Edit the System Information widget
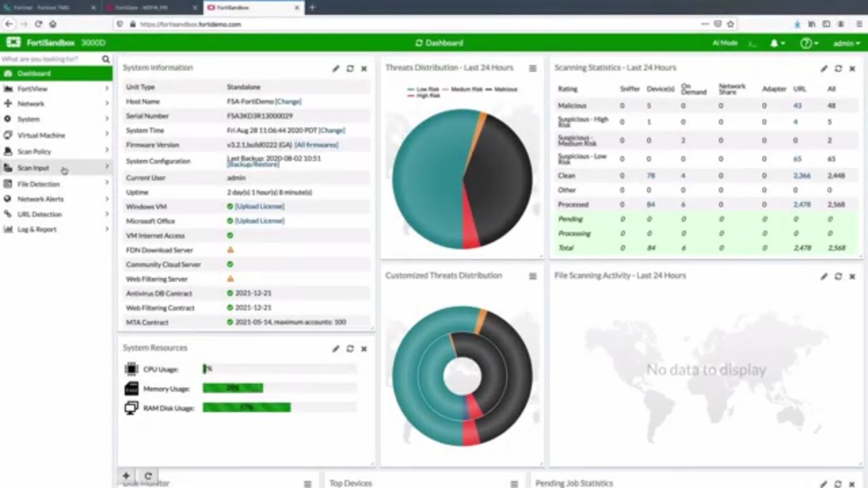Screen dimensions: 868x488 336,68
